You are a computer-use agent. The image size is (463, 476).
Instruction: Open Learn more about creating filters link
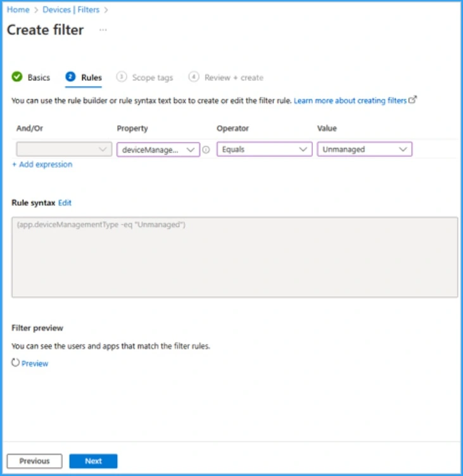pos(350,101)
